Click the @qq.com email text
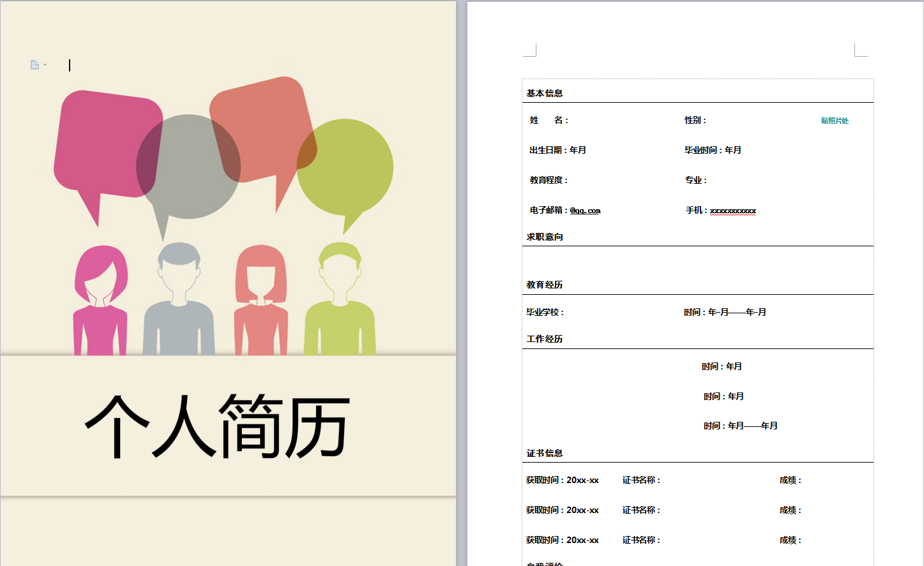The width and height of the screenshot is (924, 566). (x=585, y=211)
